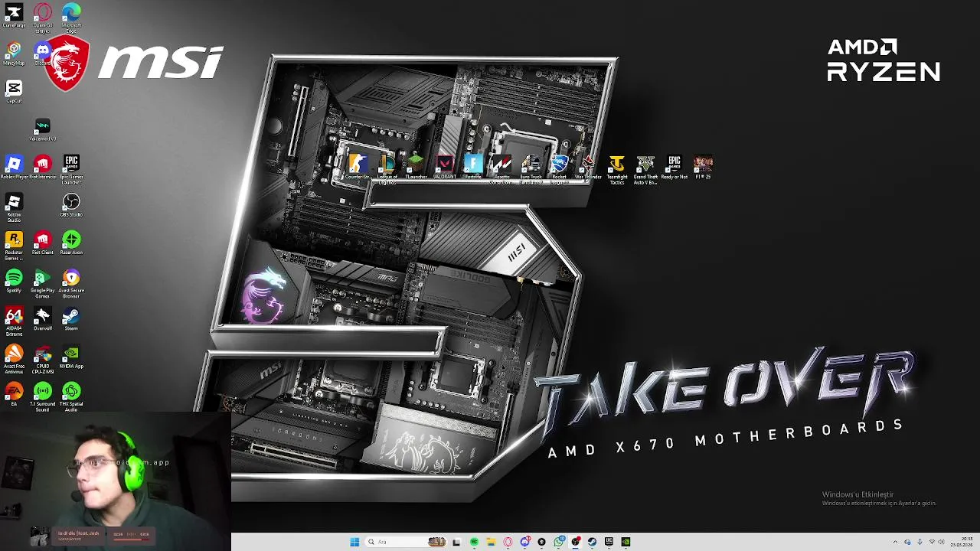Select the Euro Truck Simulator 2 icon
Image resolution: width=980 pixels, height=551 pixels.
(x=531, y=169)
